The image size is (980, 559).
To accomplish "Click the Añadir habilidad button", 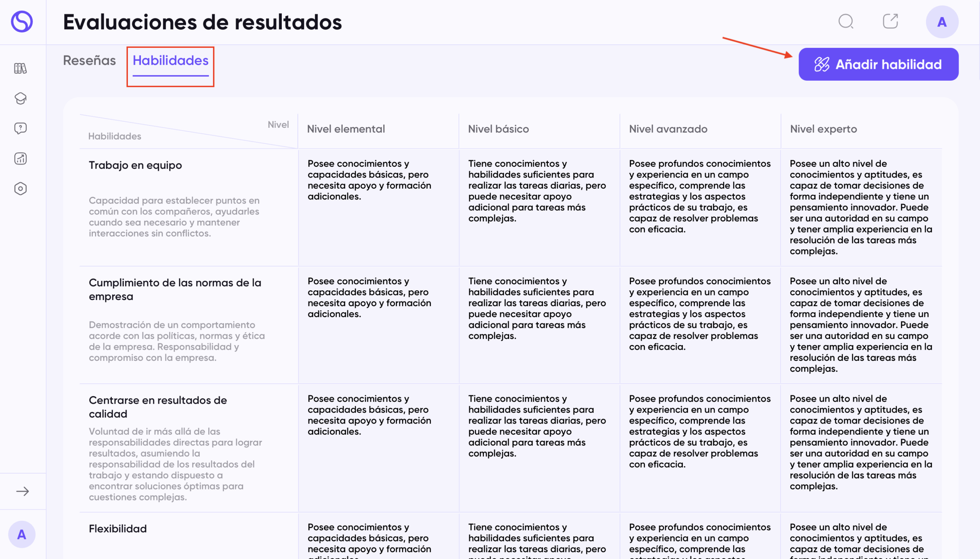I will pos(878,64).
